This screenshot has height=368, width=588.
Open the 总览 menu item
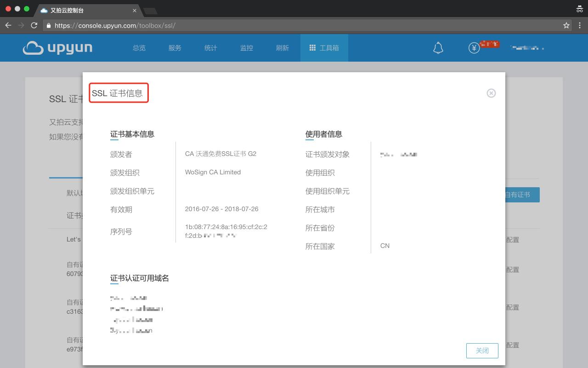(x=139, y=48)
